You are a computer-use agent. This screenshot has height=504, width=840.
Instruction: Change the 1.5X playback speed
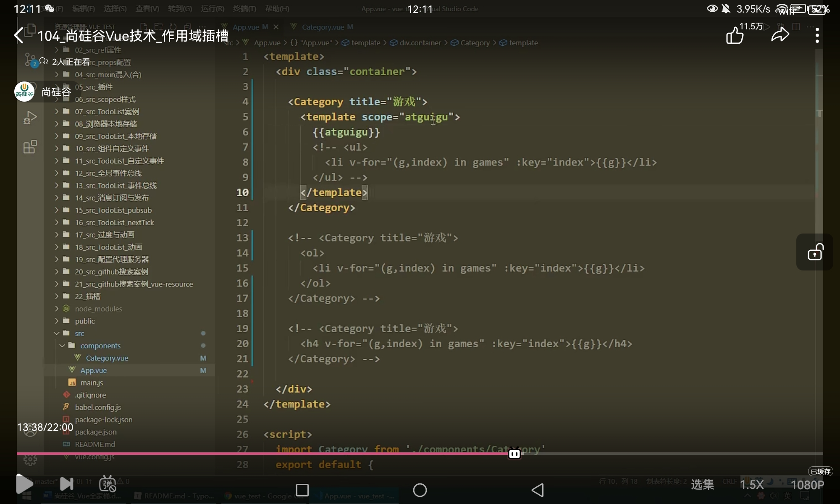coord(751,485)
